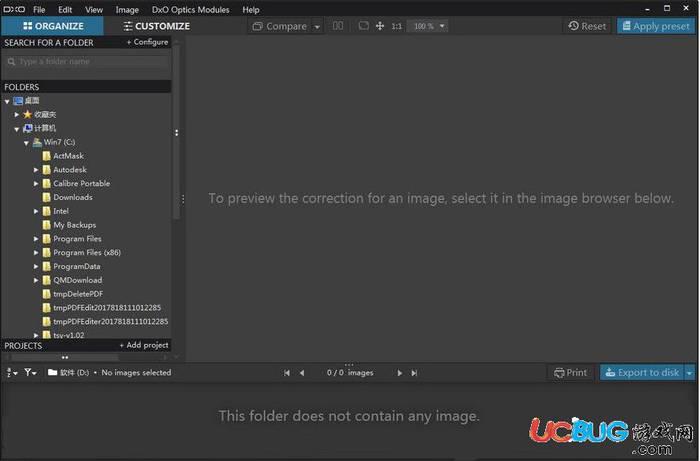Click the tmpDeletePDF folder icon

pos(46,294)
